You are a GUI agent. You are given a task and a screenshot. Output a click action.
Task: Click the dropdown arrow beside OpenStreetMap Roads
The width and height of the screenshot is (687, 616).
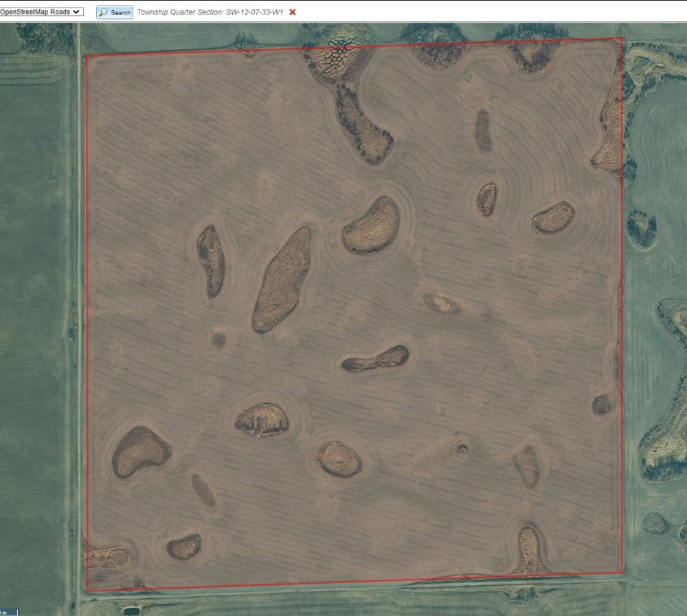[x=78, y=12]
